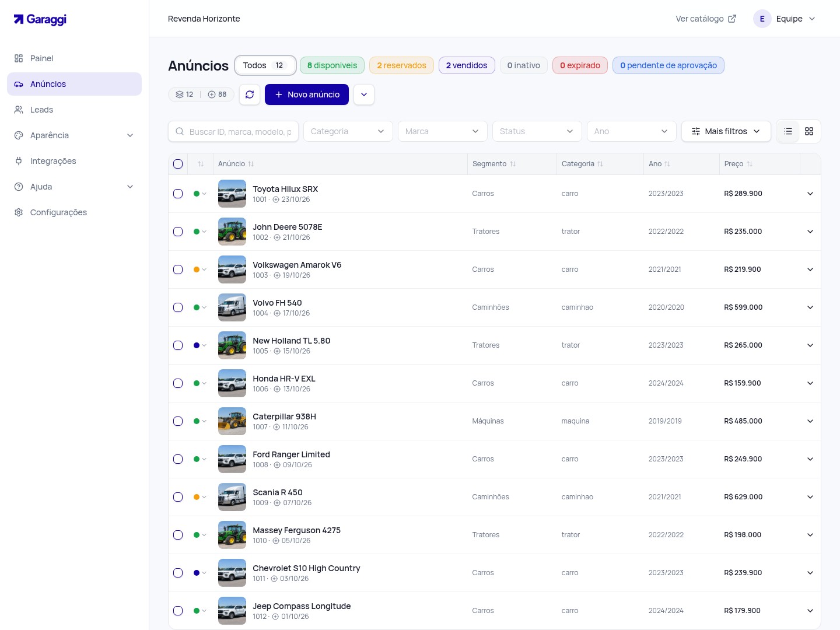
Task: Click the 88 credits counter badge
Action: tap(218, 94)
